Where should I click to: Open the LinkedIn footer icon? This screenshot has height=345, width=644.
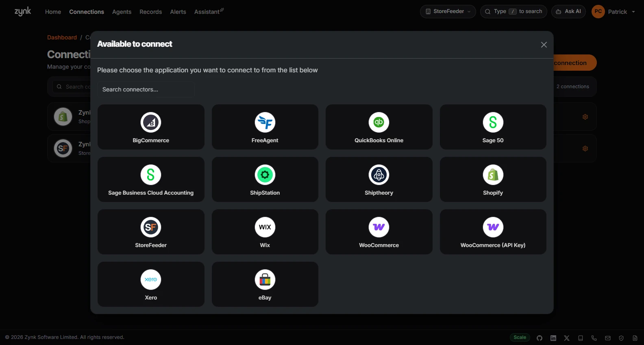point(553,338)
